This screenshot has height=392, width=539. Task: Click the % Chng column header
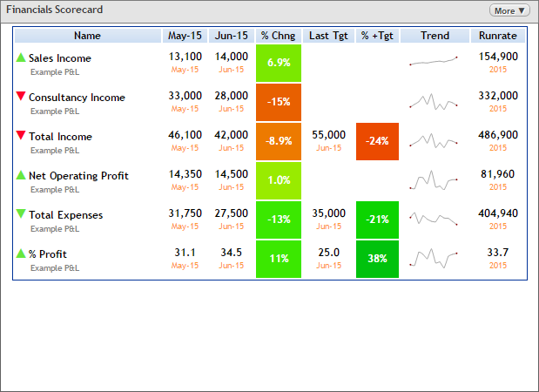pos(278,36)
